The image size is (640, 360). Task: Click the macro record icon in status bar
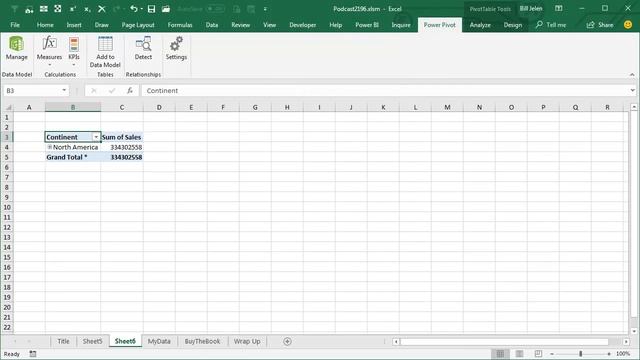point(33,354)
